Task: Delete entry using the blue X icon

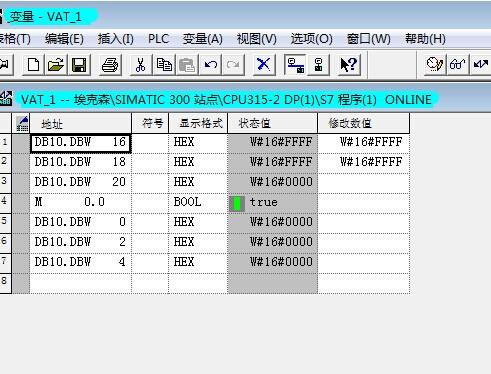Action: tap(263, 64)
